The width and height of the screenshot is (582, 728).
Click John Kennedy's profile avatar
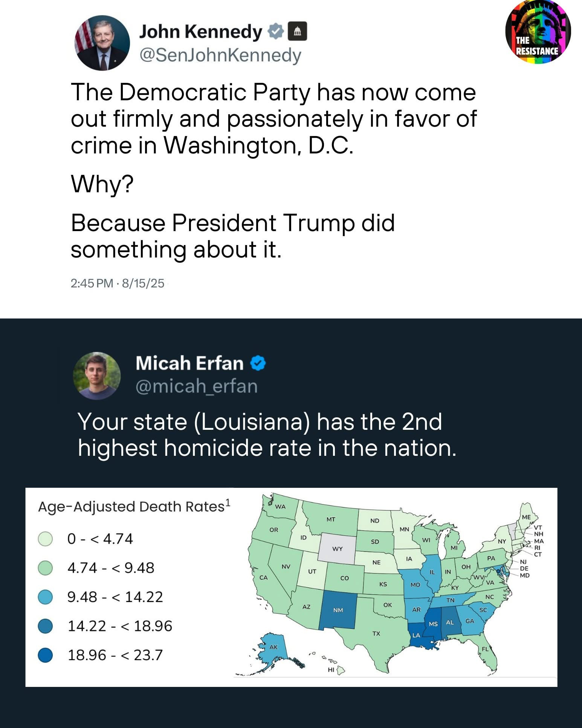tap(102, 43)
